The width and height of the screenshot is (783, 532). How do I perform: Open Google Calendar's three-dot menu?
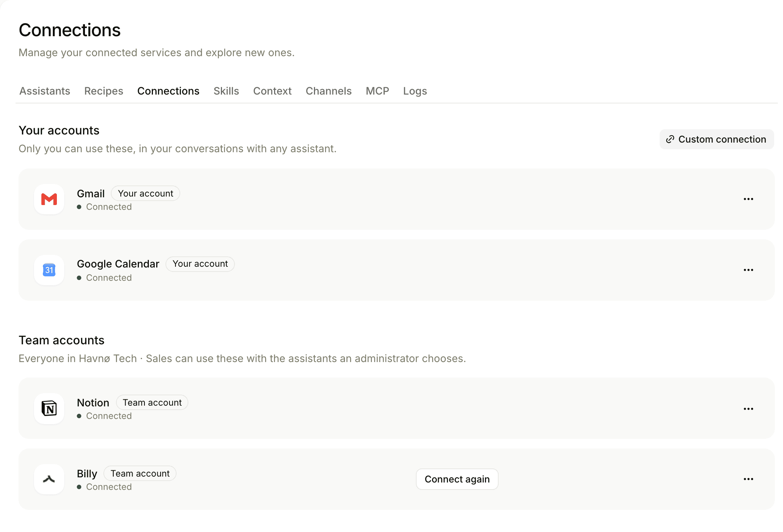(x=748, y=270)
